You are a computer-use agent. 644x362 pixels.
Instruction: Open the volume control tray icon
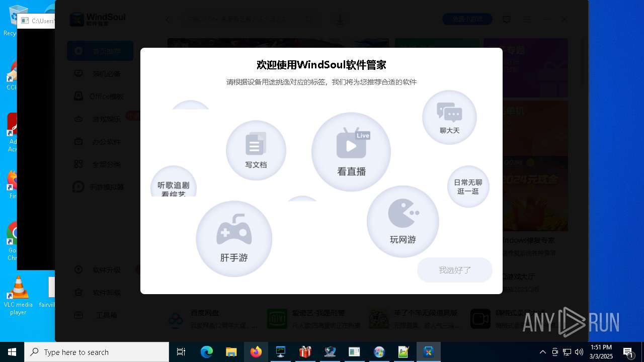tap(579, 352)
